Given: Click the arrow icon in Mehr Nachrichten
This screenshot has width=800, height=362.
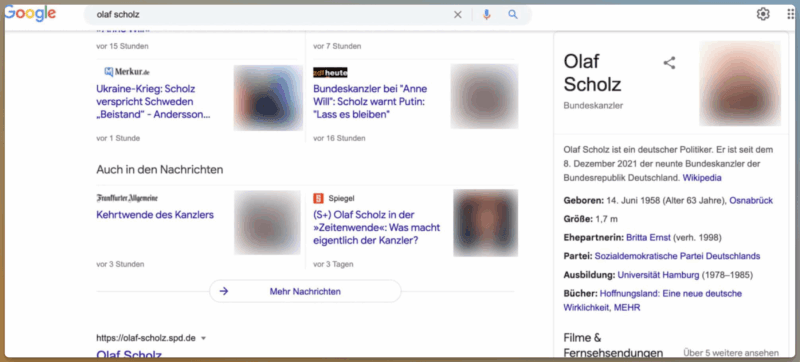Looking at the screenshot, I should pyautogui.click(x=223, y=291).
